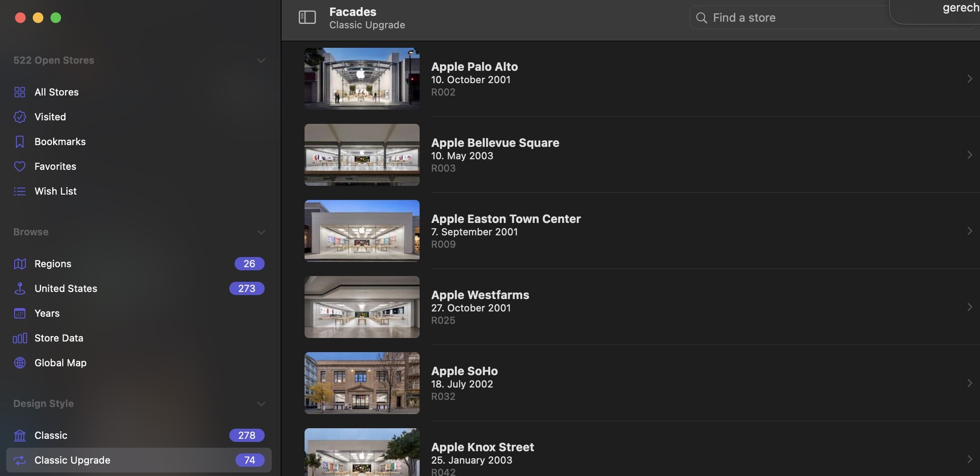Click the Classic building columns icon
Image resolution: width=980 pixels, height=476 pixels.
19,435
